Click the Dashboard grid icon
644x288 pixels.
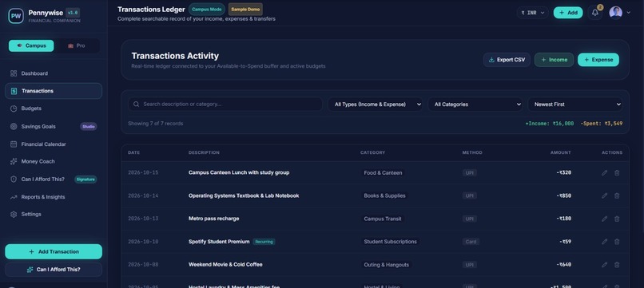(14, 73)
